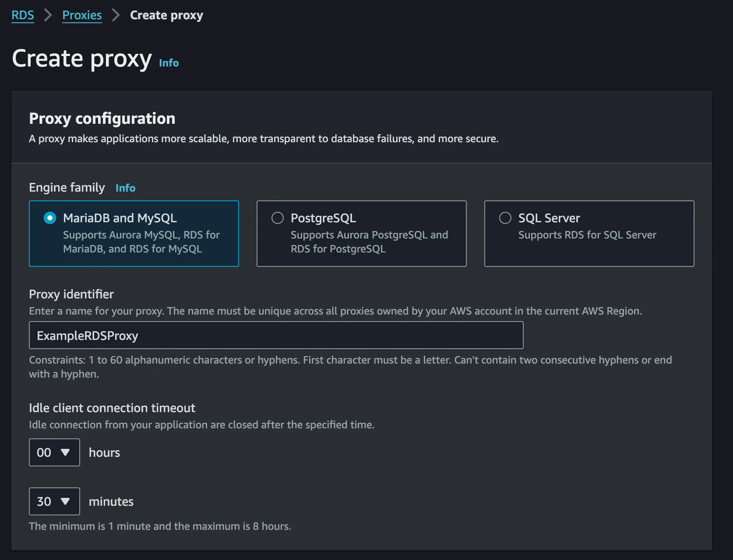
Task: Click the breadcrumb chevron after RDS
Action: click(48, 15)
